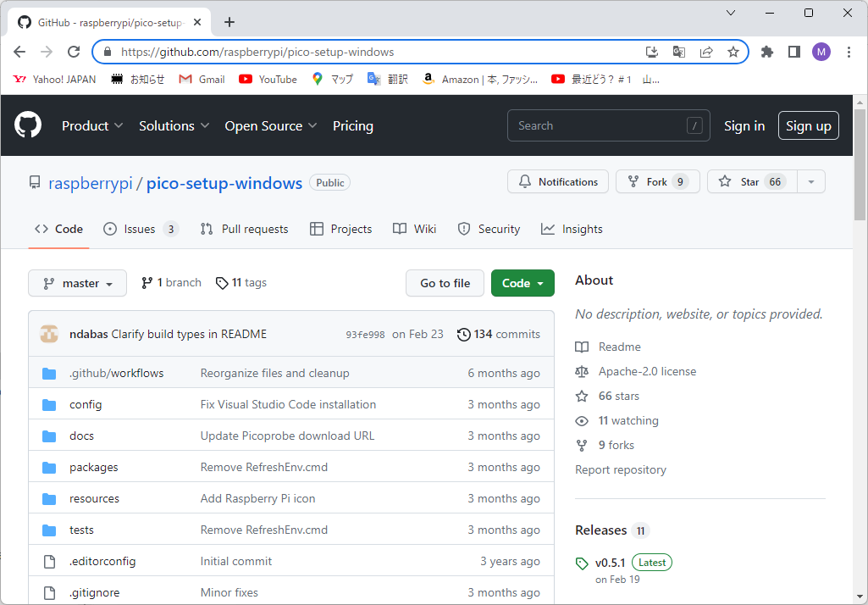Open the resources folder

tap(94, 498)
